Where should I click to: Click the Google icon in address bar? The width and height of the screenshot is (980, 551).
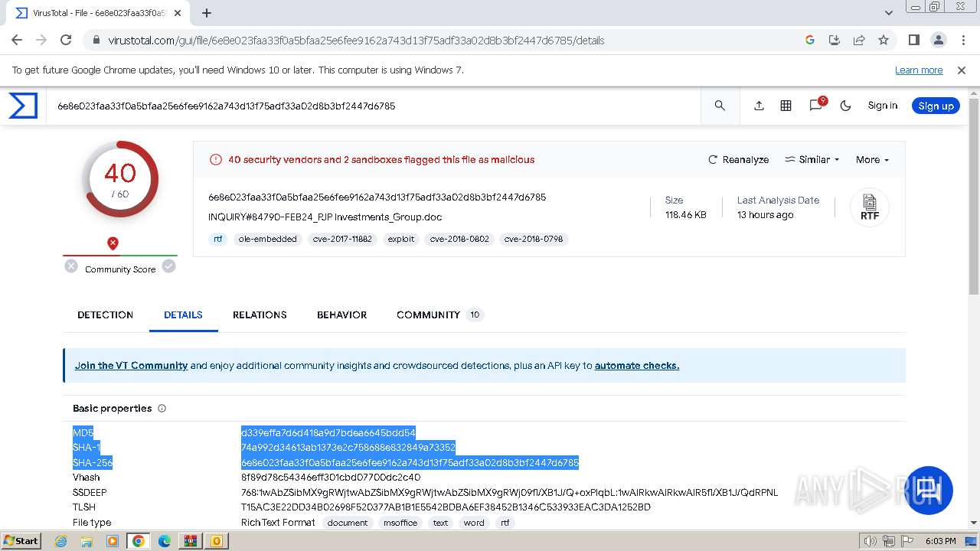point(810,40)
